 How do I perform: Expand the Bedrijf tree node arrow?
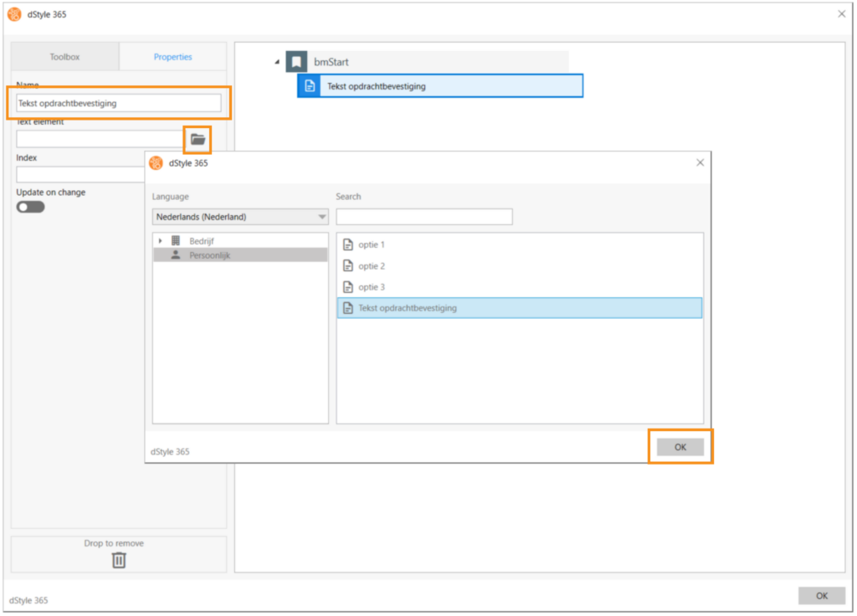pos(160,240)
